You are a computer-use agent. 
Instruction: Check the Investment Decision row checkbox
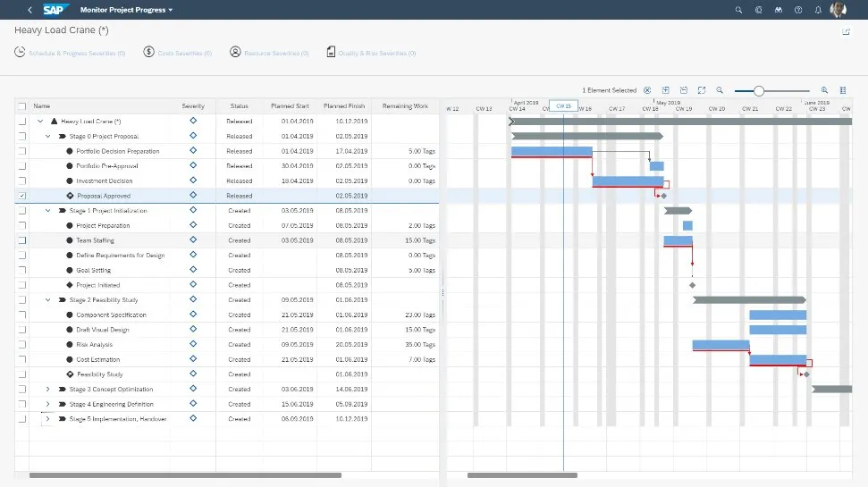pyautogui.click(x=22, y=181)
